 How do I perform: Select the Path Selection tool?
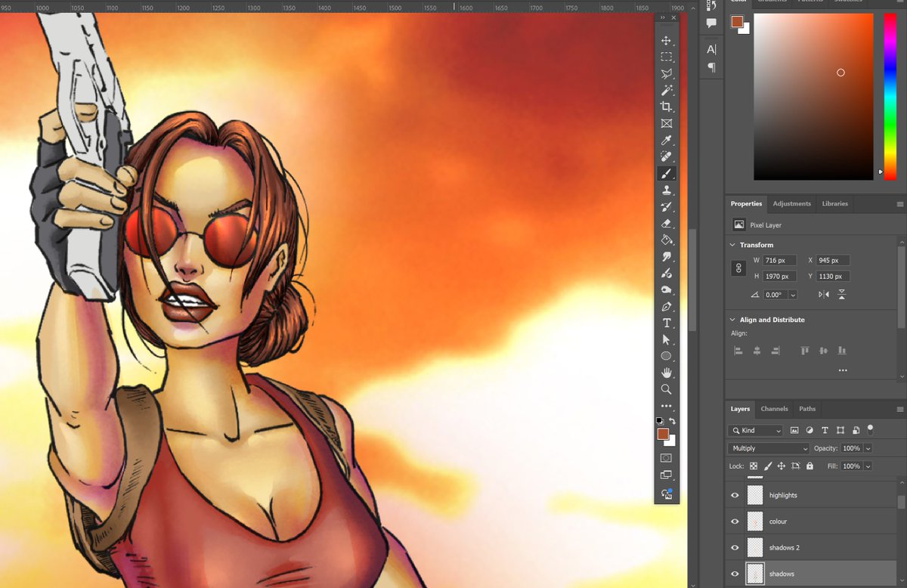pos(666,340)
